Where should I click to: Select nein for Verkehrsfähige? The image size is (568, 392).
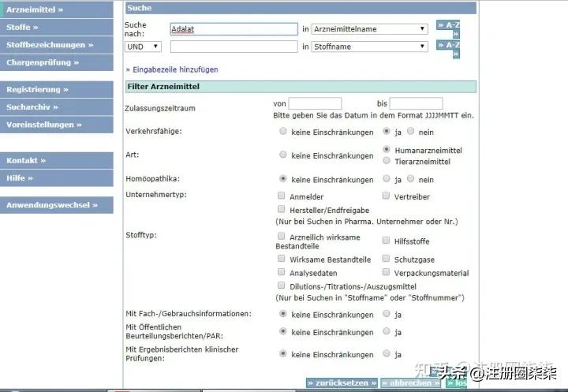pos(410,131)
